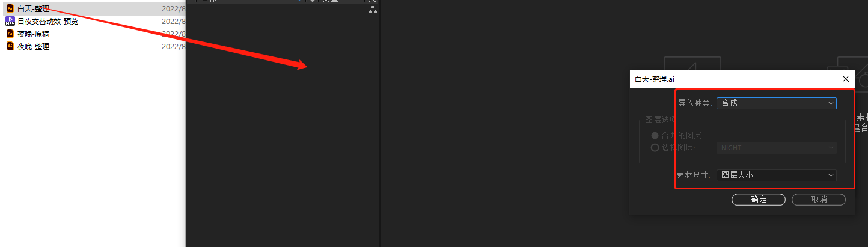This screenshot has width=868, height=247.
Task: Click the 名称 column header
Action: tap(210, 1)
